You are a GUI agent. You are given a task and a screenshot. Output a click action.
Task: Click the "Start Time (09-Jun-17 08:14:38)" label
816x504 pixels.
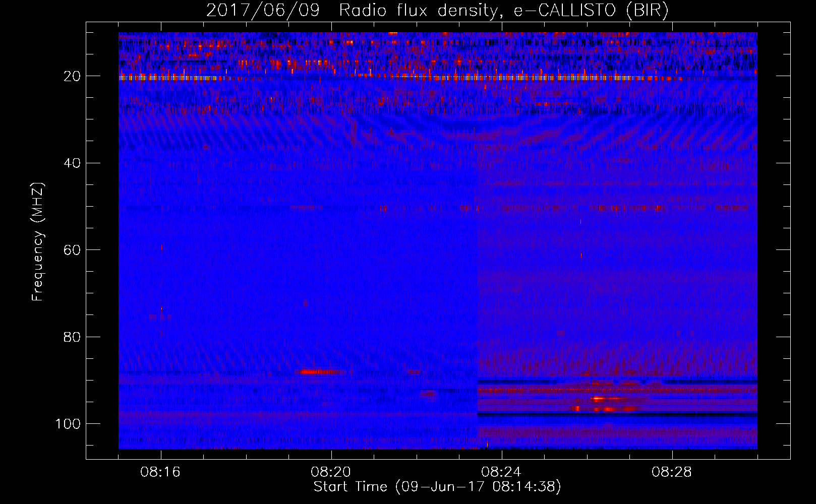437,487
